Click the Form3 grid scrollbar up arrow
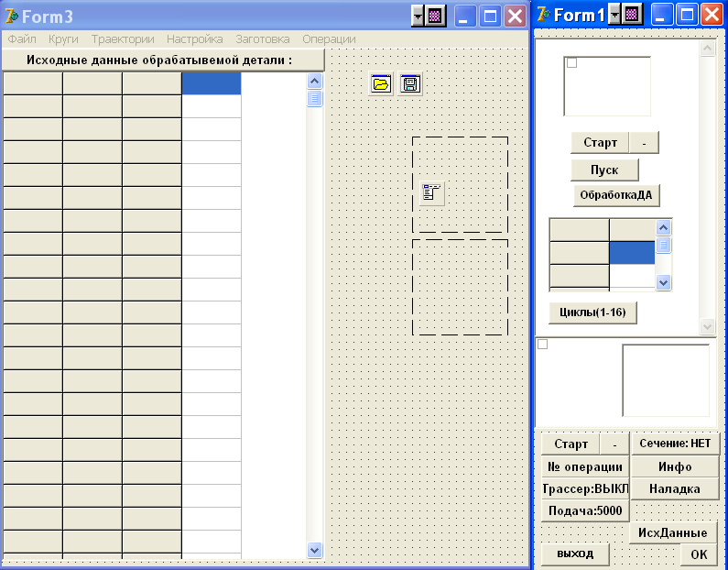The image size is (728, 570). tap(314, 82)
